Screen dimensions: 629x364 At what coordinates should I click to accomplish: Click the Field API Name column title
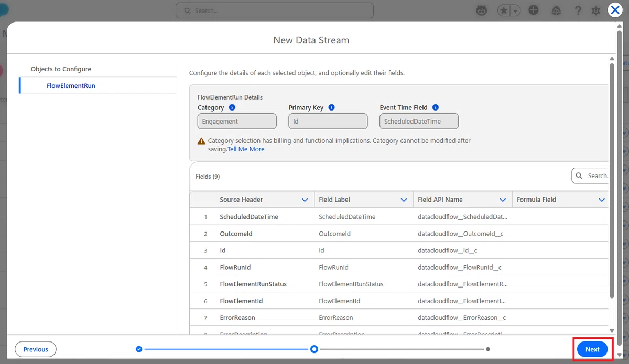(440, 200)
